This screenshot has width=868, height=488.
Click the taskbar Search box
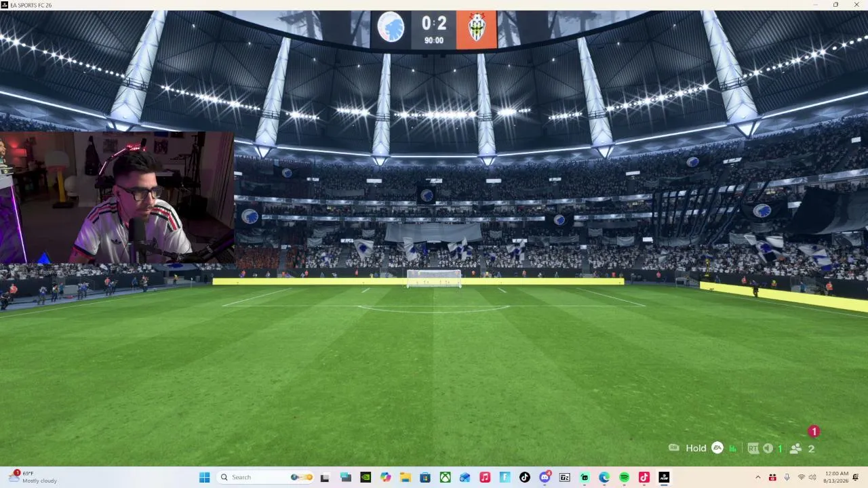266,477
